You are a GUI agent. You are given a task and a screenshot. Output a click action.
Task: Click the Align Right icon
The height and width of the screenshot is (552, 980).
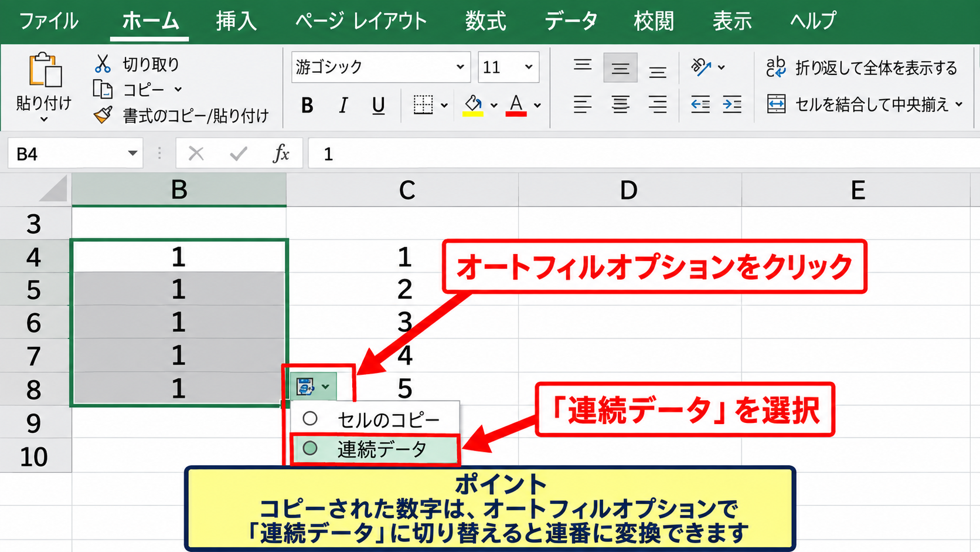tap(658, 104)
